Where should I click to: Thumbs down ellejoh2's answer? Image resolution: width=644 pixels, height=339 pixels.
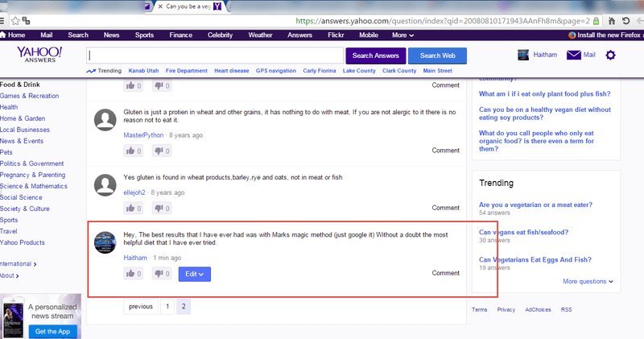[162, 209]
